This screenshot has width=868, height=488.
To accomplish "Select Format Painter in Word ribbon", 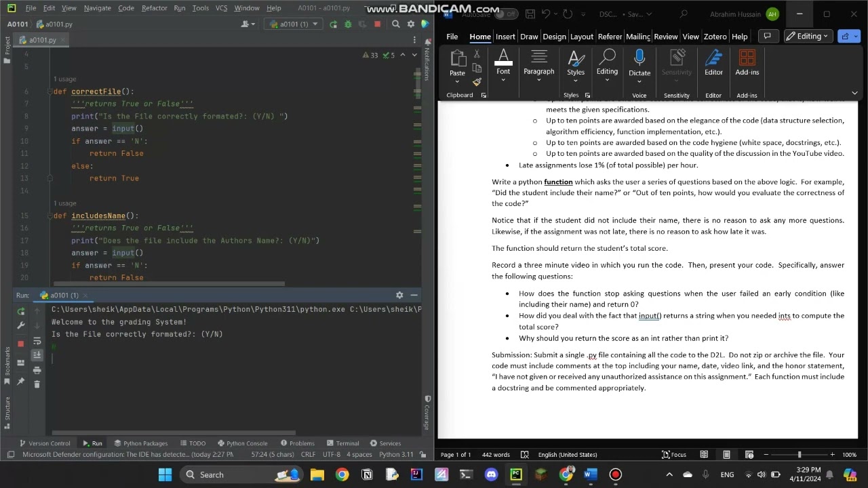I will click(477, 82).
